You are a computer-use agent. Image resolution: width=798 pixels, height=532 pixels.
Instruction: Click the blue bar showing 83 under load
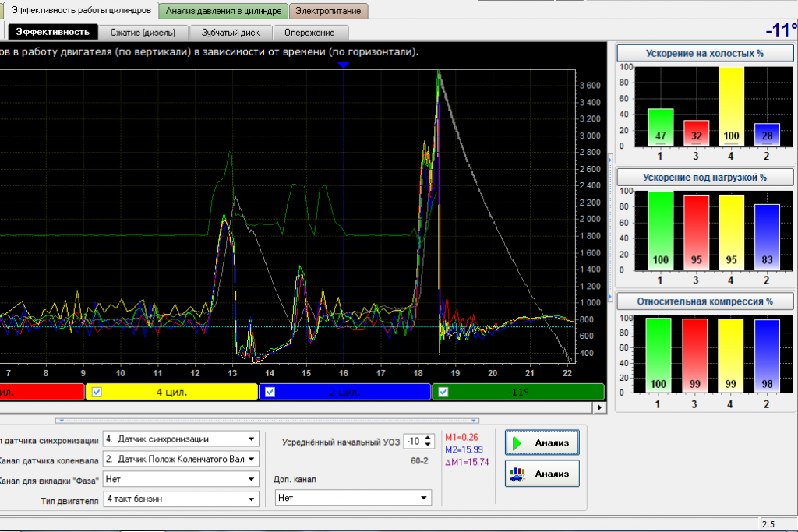(x=767, y=237)
